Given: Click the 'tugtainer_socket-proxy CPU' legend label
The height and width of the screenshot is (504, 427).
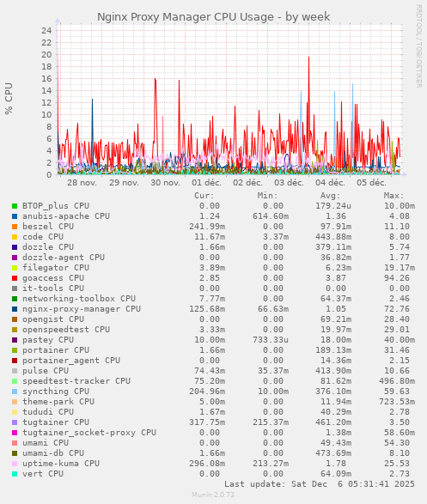Looking at the screenshot, I should [x=89, y=433].
